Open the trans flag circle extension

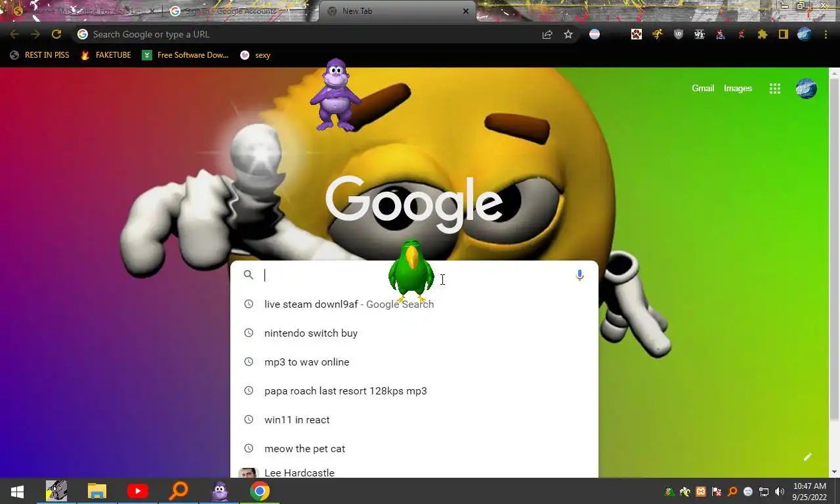595,34
